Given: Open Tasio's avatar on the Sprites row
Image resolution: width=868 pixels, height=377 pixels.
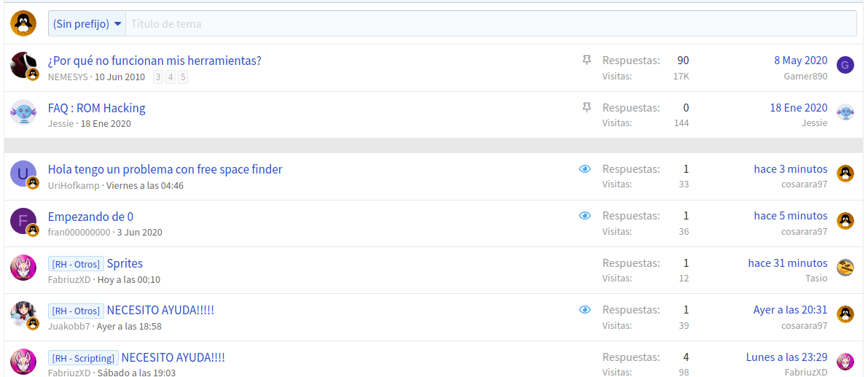Looking at the screenshot, I should (845, 268).
